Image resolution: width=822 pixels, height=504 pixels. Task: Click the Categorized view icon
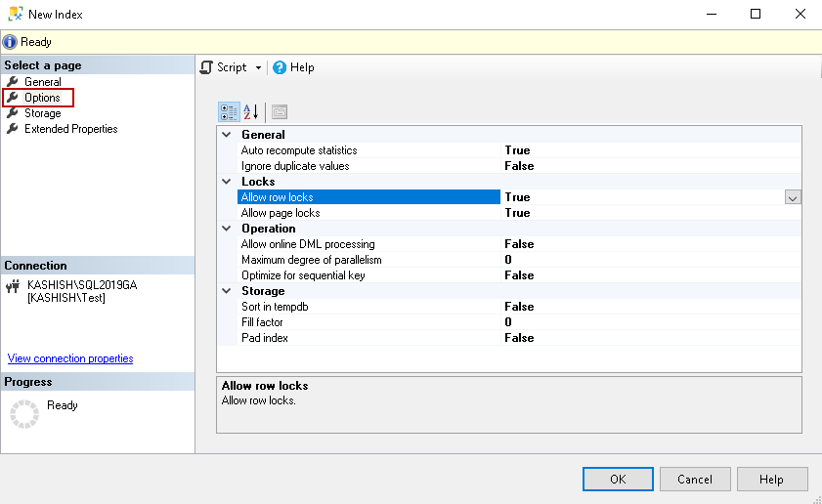228,111
